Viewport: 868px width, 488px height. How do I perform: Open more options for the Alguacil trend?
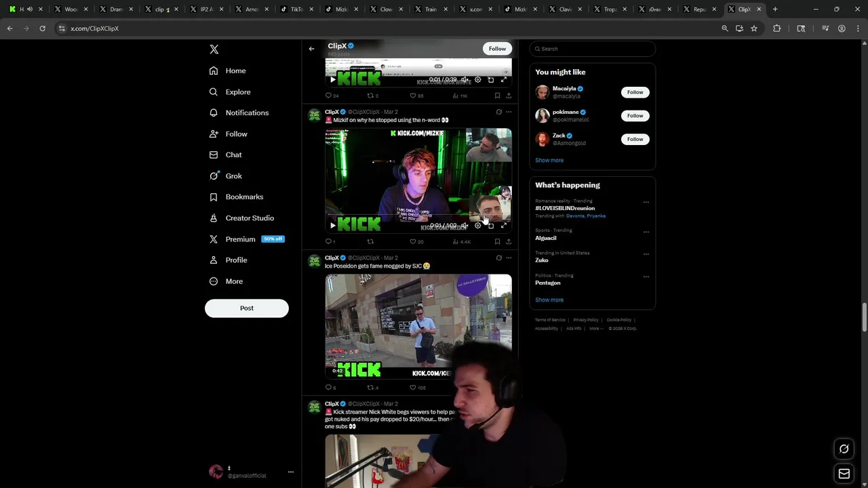point(646,232)
